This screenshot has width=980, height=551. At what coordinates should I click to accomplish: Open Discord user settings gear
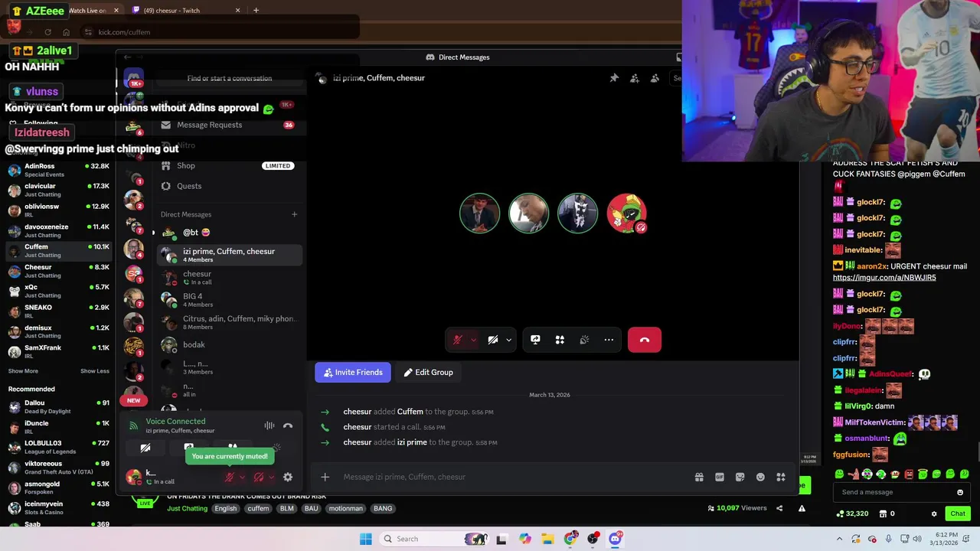pyautogui.click(x=288, y=477)
